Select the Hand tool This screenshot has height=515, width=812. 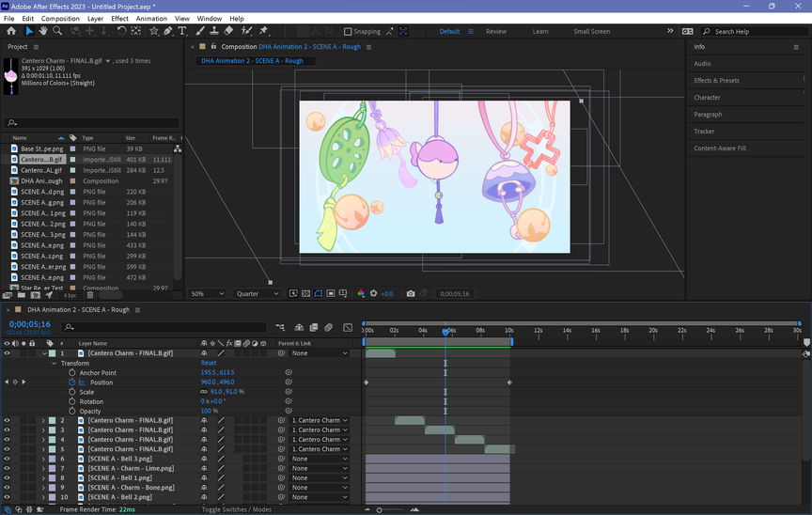click(x=43, y=31)
